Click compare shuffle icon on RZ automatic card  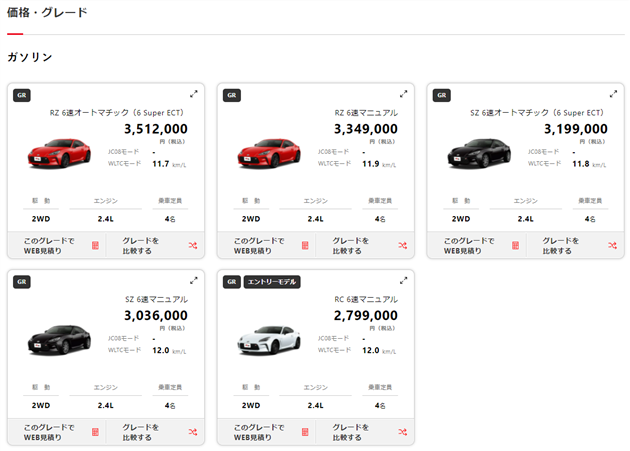[192, 245]
